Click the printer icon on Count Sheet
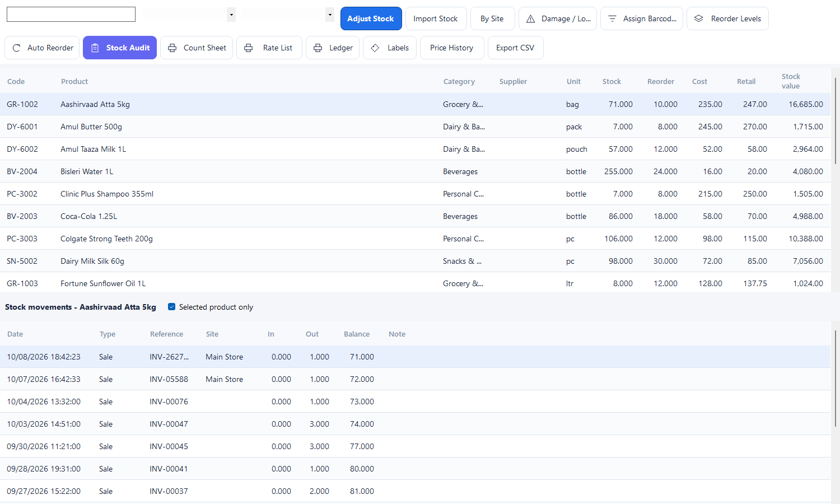The height and width of the screenshot is (504, 840). coord(172,48)
